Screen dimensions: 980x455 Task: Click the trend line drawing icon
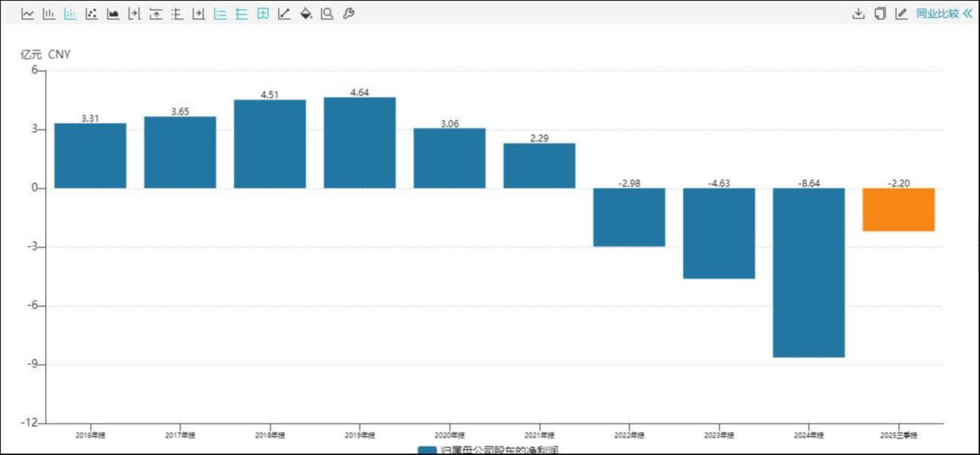point(284,14)
